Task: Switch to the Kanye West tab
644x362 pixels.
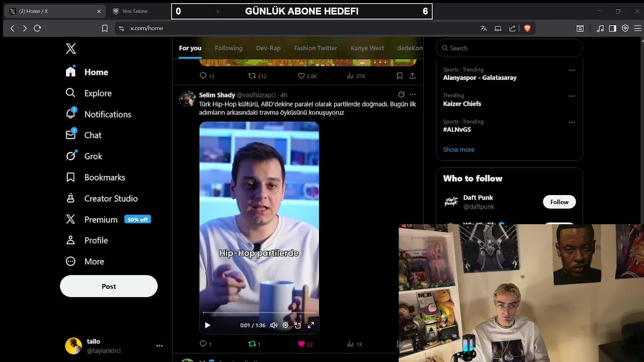Action: coord(367,48)
